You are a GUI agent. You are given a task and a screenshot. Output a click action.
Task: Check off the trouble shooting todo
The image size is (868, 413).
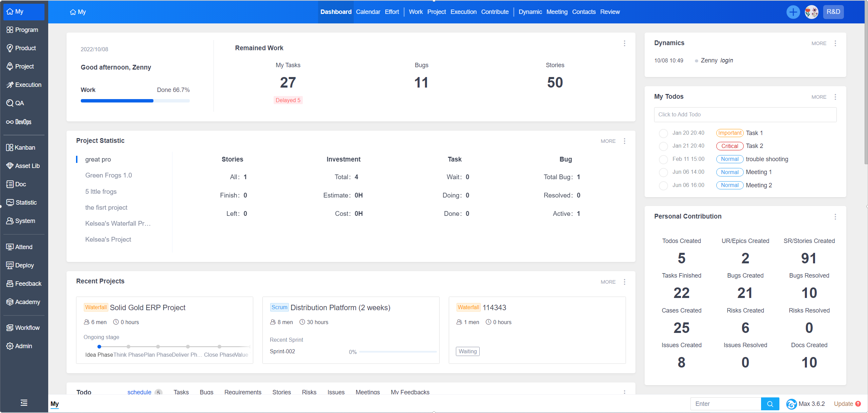663,159
